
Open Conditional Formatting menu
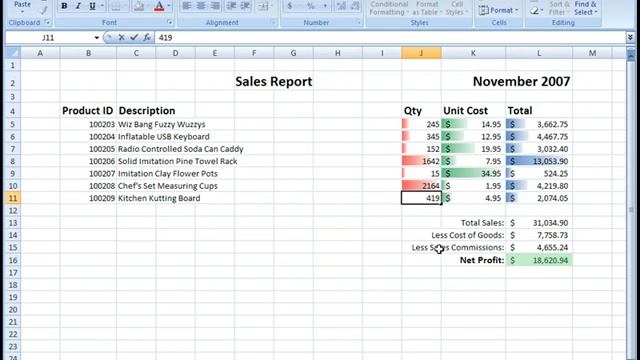point(389,8)
